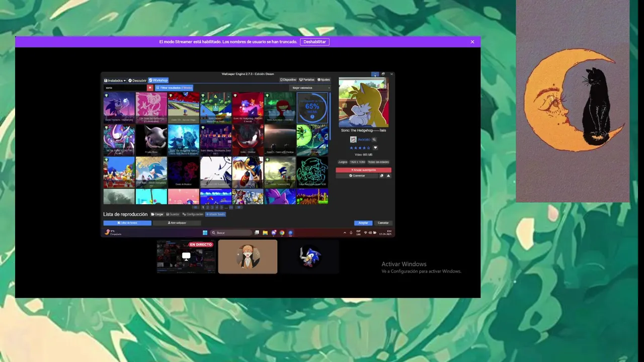Rate wallpaper using the star rating
Image resolution: width=644 pixels, height=362 pixels.
click(360, 148)
